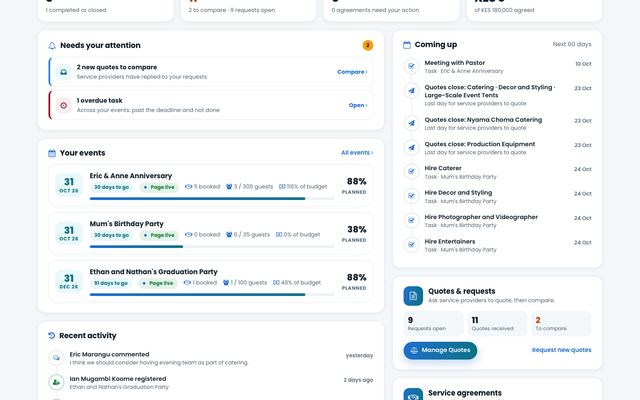
Task: Click the 88% planned figure for Eric & Anne Anniversary
Action: [356, 181]
